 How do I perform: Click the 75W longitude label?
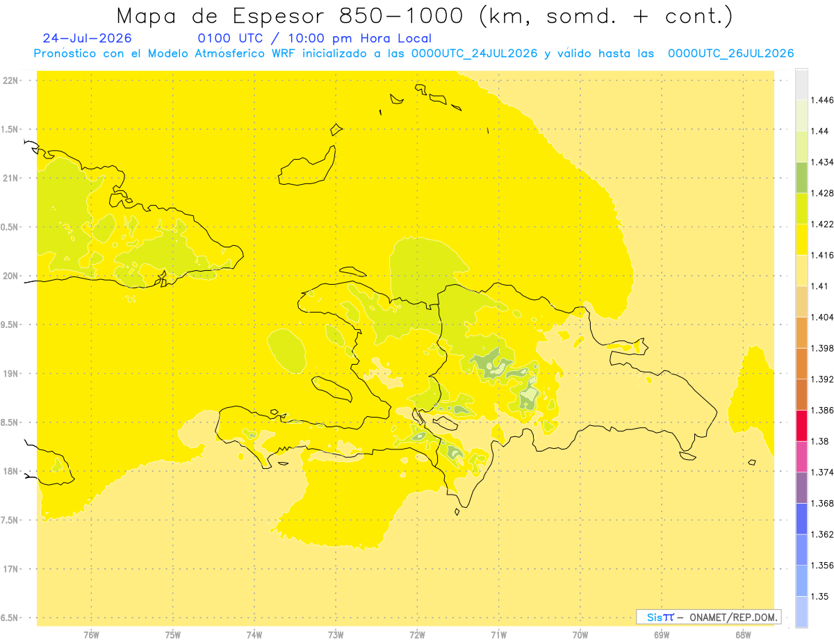click(173, 634)
